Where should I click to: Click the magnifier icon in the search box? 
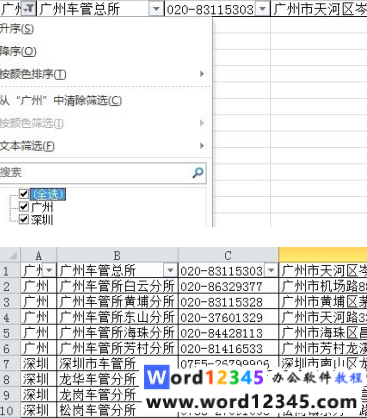tap(198, 173)
